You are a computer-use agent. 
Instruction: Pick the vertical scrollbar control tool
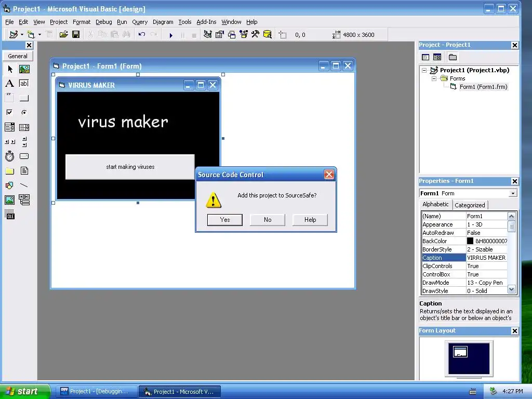[24, 142]
